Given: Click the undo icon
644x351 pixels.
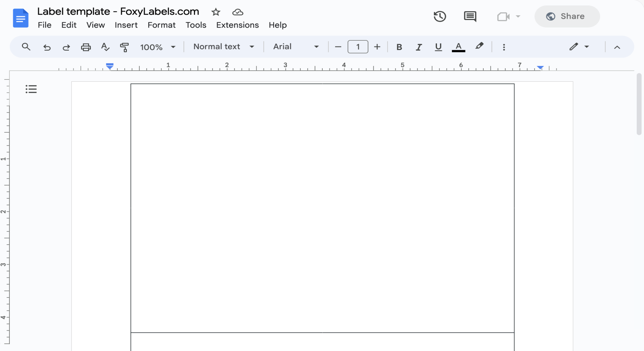Looking at the screenshot, I should [x=46, y=47].
